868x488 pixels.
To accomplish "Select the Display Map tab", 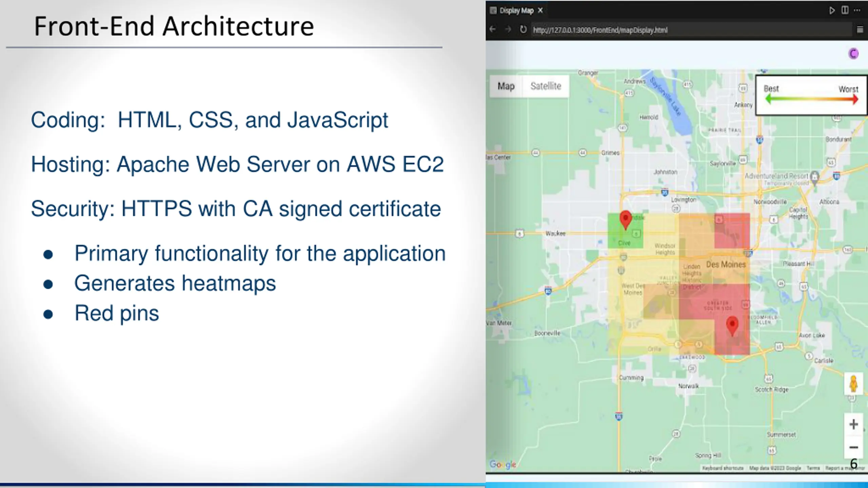I will 516,11.
